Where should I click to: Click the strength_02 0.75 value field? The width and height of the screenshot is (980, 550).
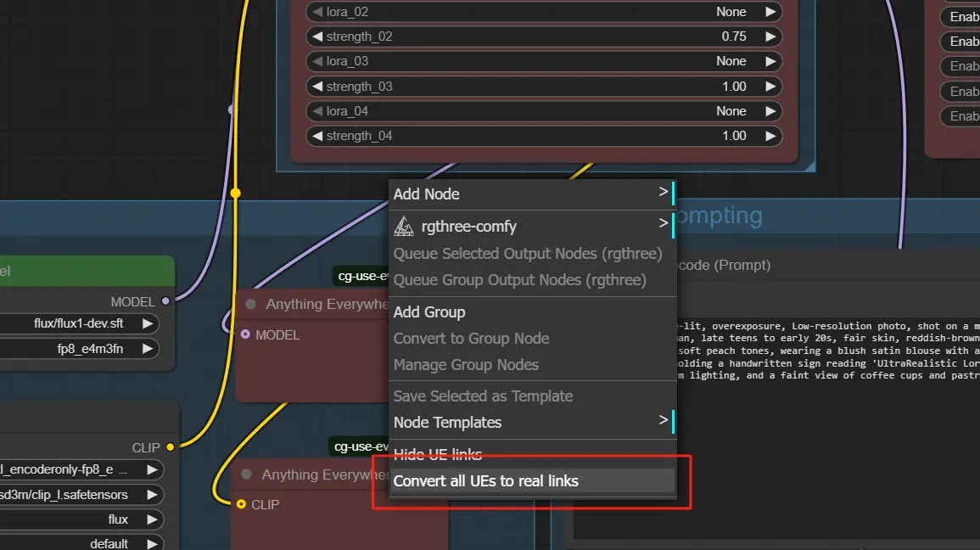coord(544,36)
